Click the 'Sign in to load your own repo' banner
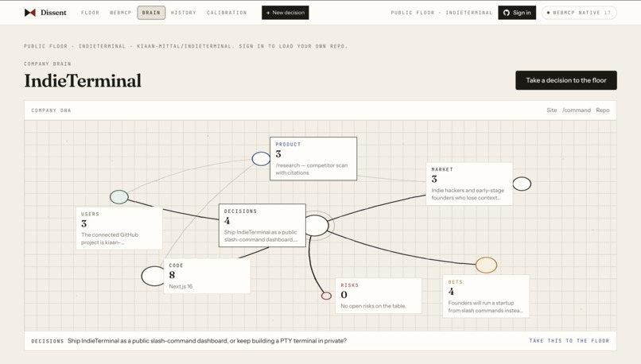641x364 pixels. click(185, 46)
